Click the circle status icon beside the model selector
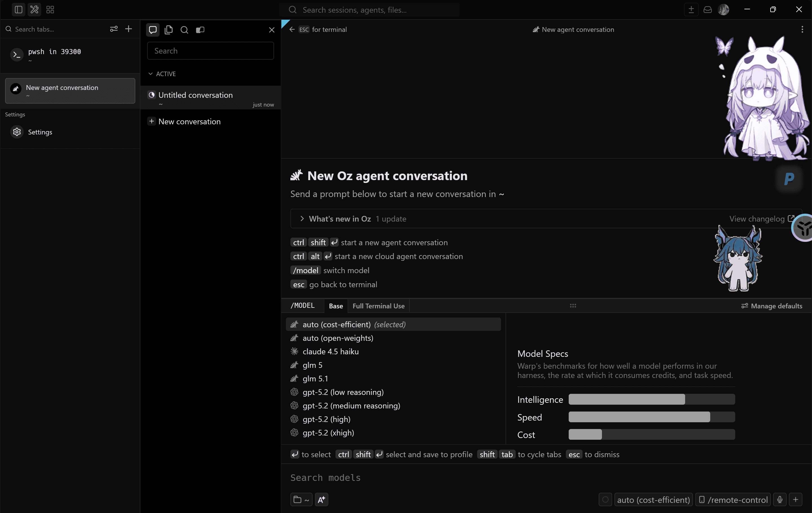 (605, 499)
